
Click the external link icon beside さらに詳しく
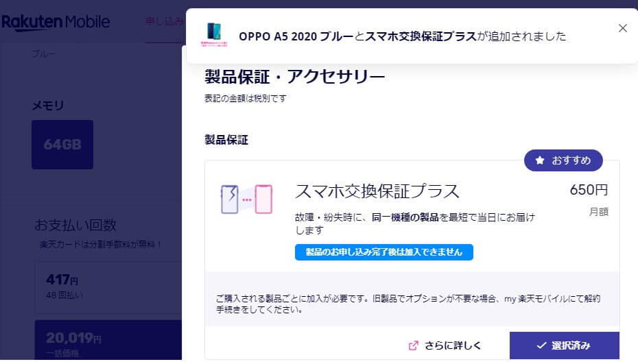(414, 345)
